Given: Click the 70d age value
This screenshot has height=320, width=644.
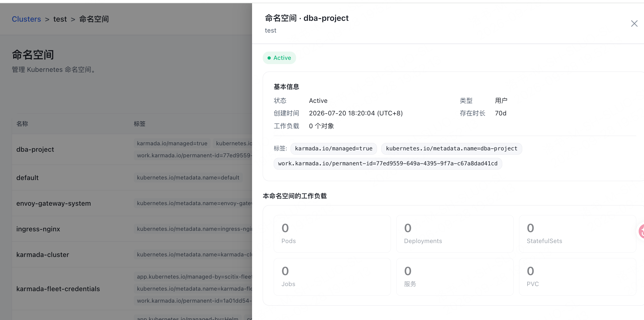Looking at the screenshot, I should [x=501, y=113].
